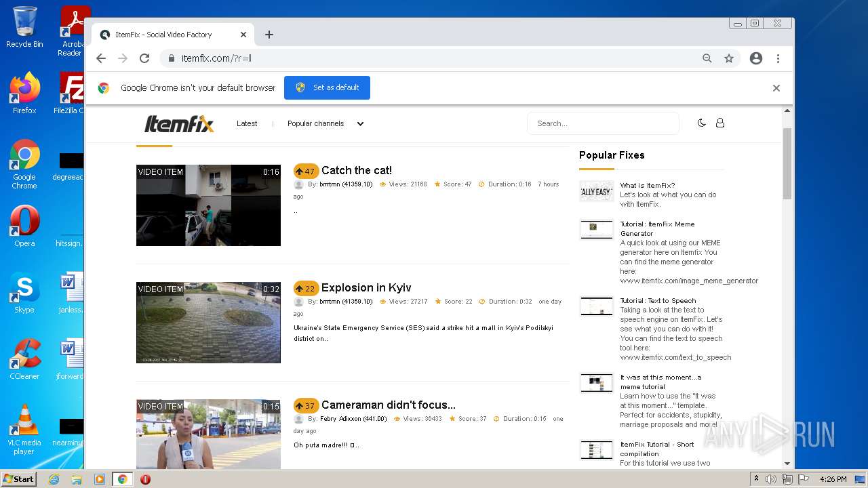Open It was at this moment meme tutorial
Viewport: 868px width, 488px height.
660,382
